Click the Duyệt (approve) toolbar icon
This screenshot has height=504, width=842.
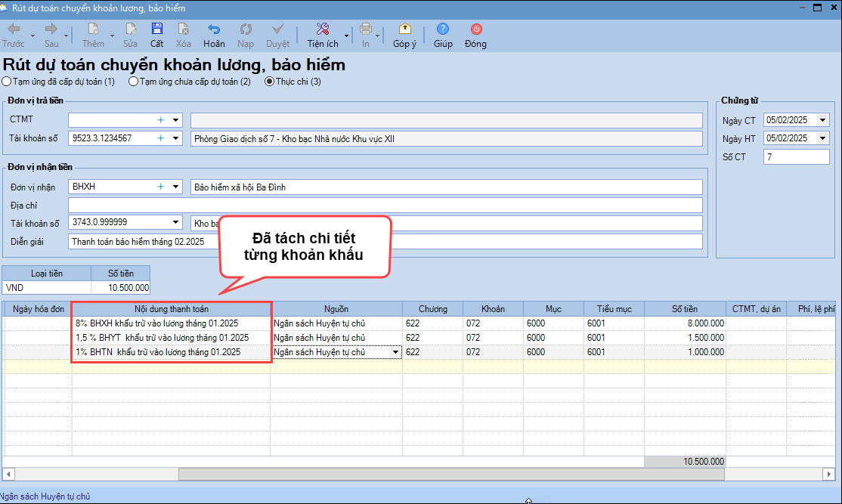pyautogui.click(x=277, y=29)
